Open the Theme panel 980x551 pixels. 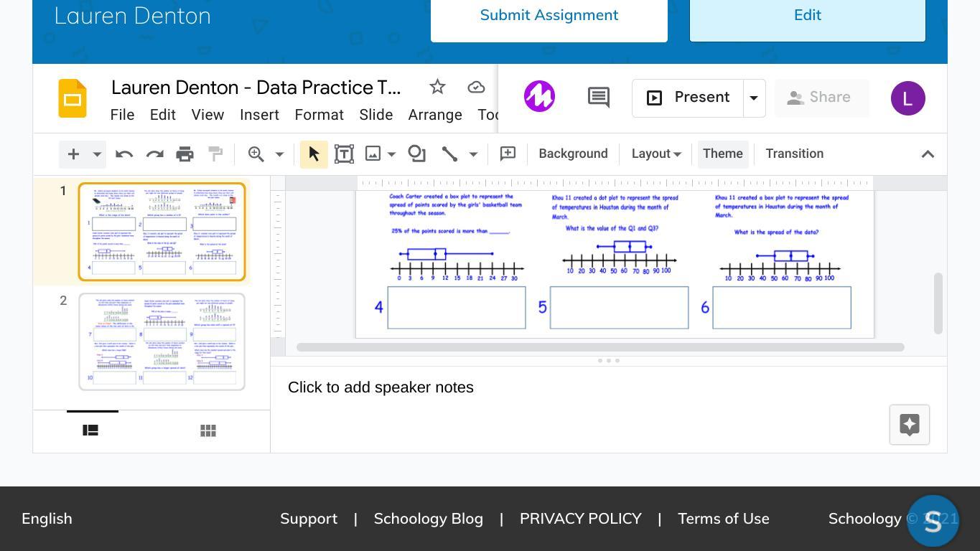tap(723, 154)
